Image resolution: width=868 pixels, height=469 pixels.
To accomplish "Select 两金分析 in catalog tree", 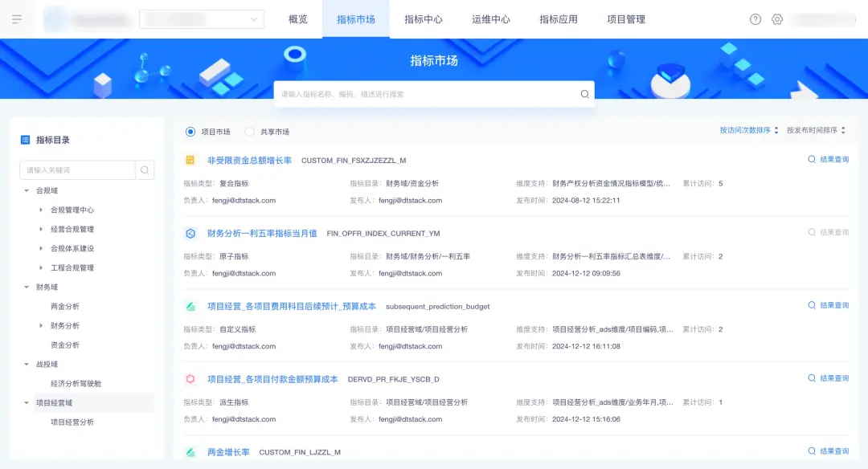I will point(65,307).
